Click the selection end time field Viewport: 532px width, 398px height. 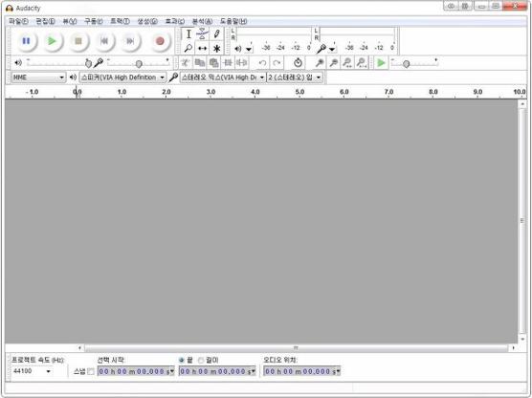point(217,371)
